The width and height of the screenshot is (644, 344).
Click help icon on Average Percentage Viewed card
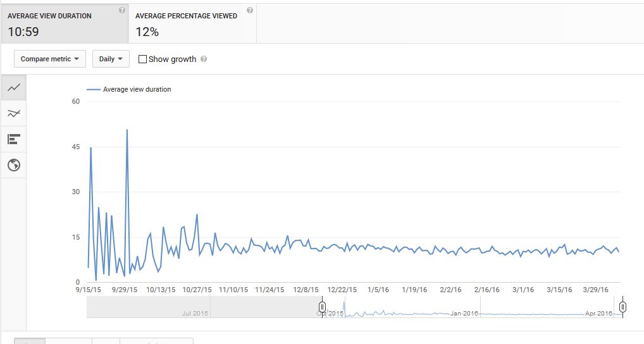[x=250, y=11]
